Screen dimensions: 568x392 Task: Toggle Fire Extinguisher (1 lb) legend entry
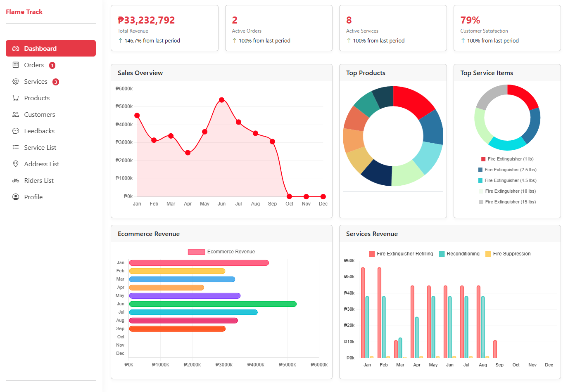pos(507,159)
